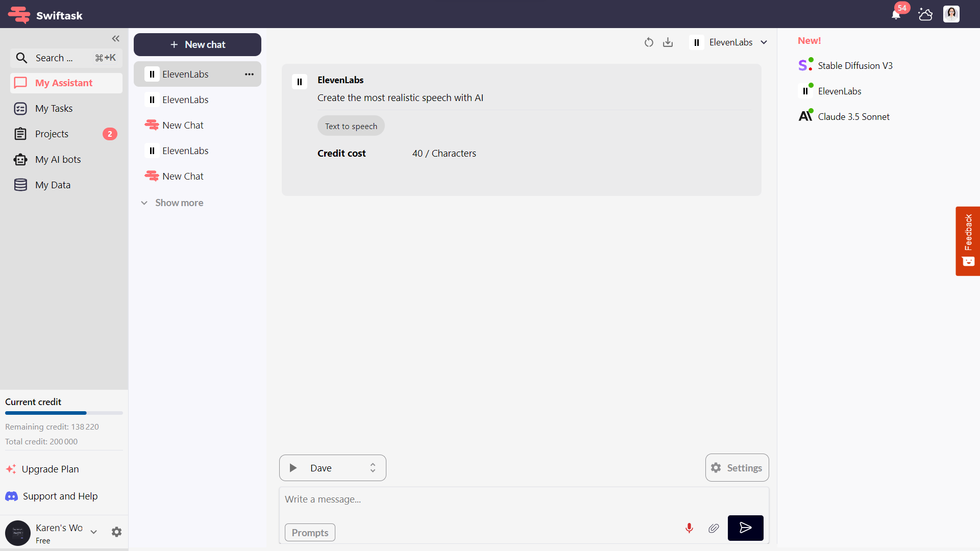Click the send message arrow icon
The width and height of the screenshot is (980, 551).
click(x=745, y=528)
